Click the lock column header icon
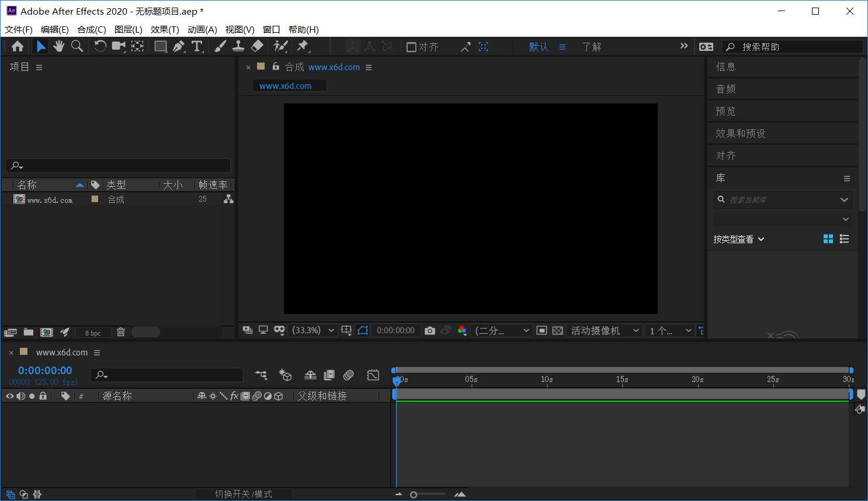 (x=43, y=396)
